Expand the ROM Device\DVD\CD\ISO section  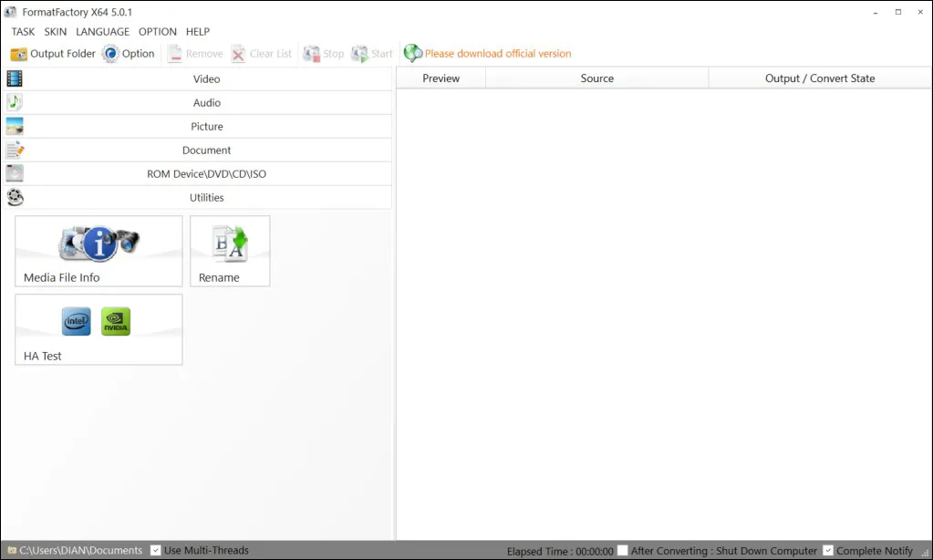point(206,174)
